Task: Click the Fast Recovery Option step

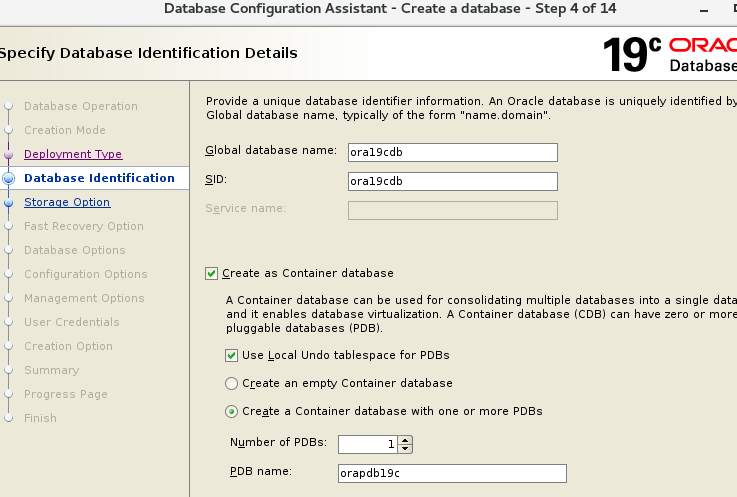Action: 84,226
